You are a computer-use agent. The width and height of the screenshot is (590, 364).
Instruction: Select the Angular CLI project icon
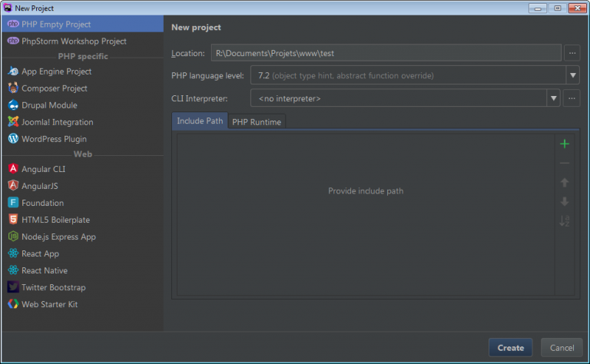coord(13,169)
